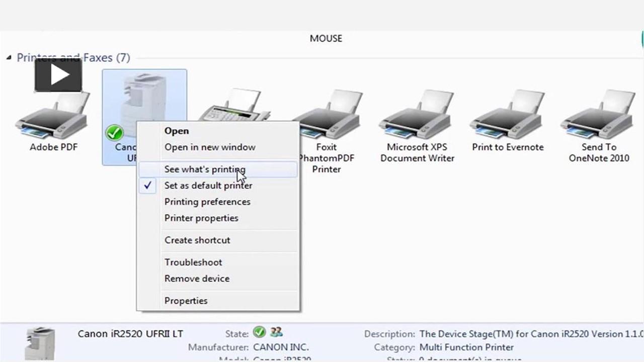Select Create shortcut for this printer

point(197,240)
